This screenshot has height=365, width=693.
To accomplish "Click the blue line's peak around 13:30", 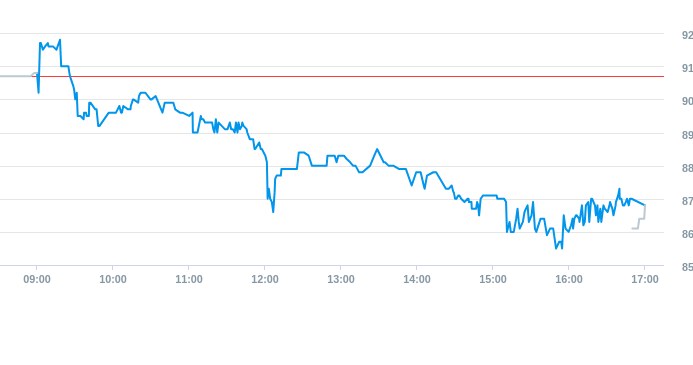I will coord(377,149).
